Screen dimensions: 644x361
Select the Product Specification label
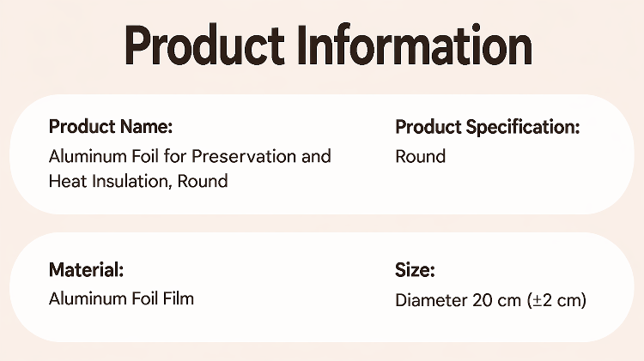488,128
